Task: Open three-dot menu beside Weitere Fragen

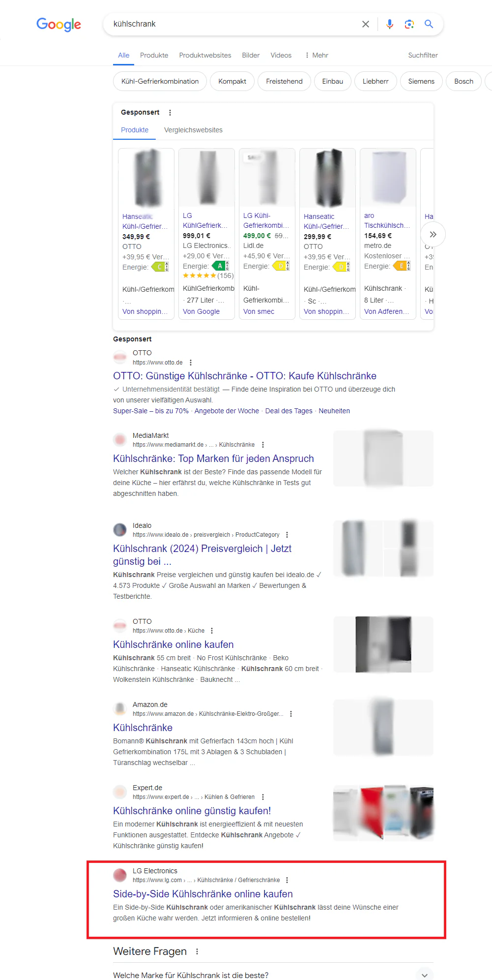Action: [197, 951]
